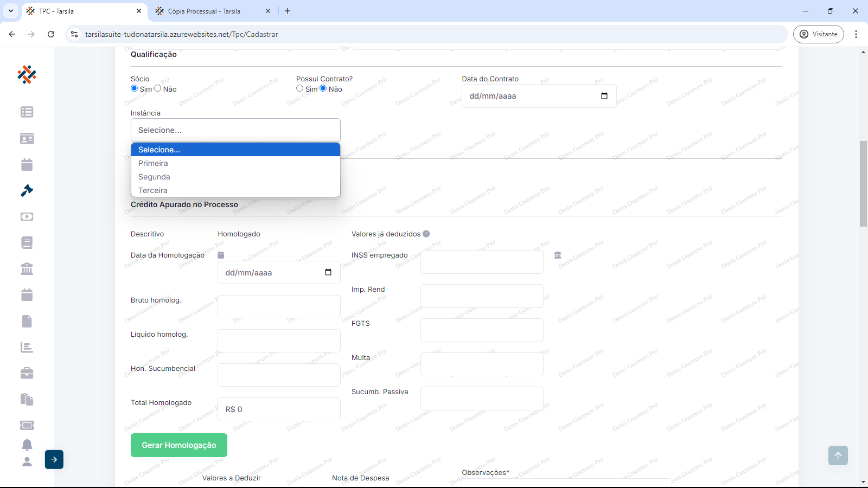Image resolution: width=868 pixels, height=488 pixels.
Task: Click the money bill sidebar icon
Action: (x=27, y=216)
